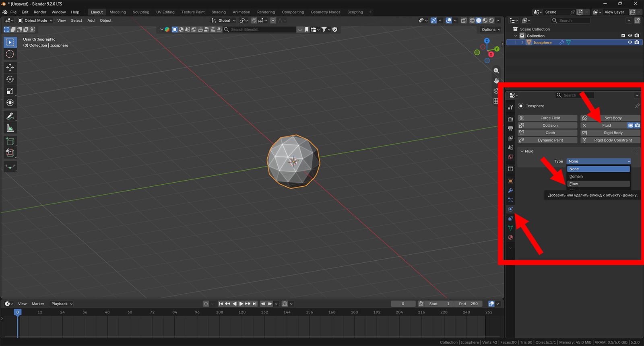
Task: Open the Object Mode dropdown
Action: (35, 21)
